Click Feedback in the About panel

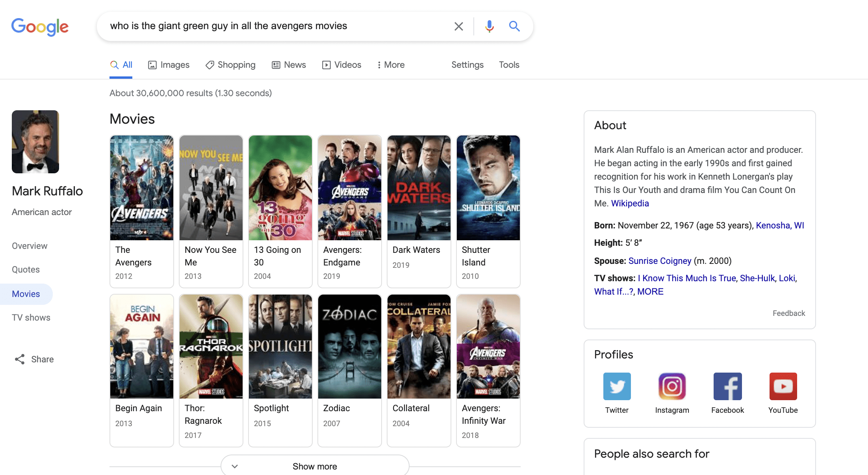[789, 313]
